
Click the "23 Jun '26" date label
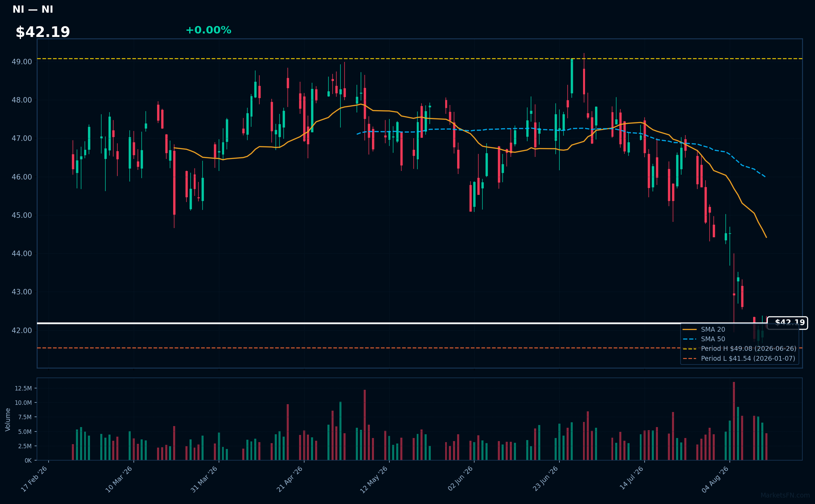pyautogui.click(x=545, y=478)
